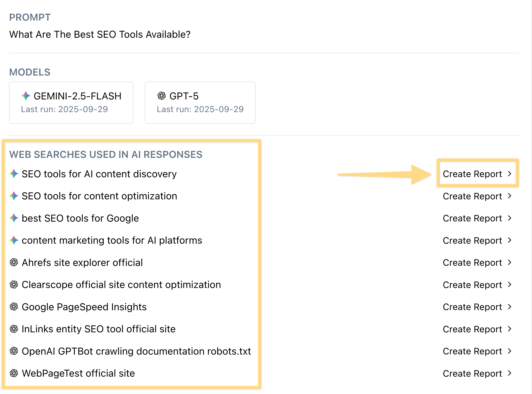Click the prompt text 'What Are The Best SEO Tools Available?'
Viewport: 532px width, 394px height.
pos(100,34)
